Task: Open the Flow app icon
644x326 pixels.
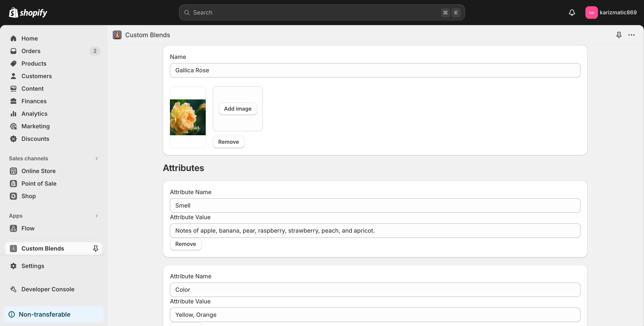Action: coord(13,228)
